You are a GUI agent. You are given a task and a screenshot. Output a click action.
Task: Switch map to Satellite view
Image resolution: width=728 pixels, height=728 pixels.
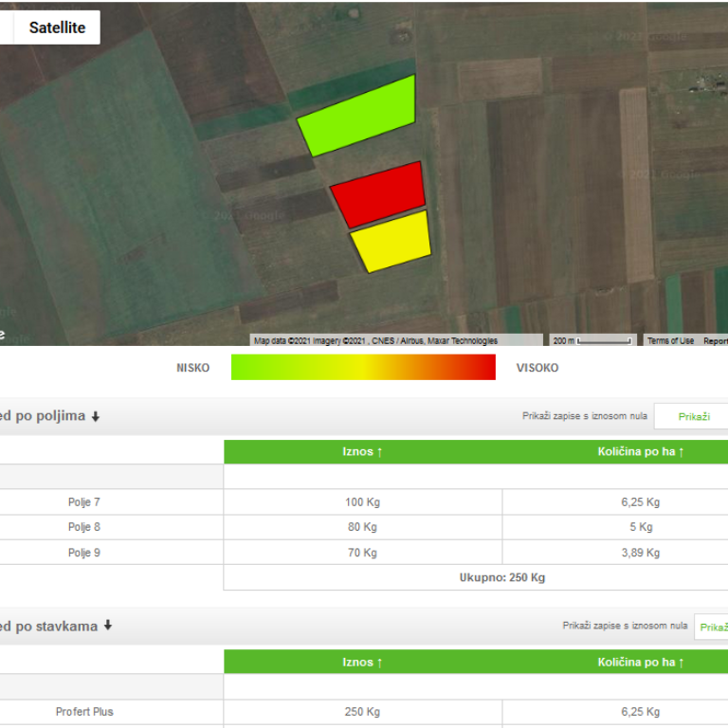tap(57, 27)
